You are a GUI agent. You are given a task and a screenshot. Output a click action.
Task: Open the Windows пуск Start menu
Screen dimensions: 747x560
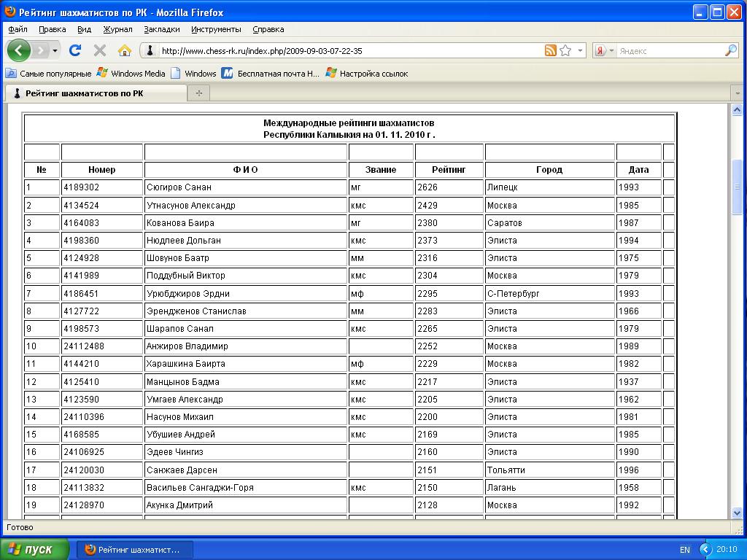[35, 549]
